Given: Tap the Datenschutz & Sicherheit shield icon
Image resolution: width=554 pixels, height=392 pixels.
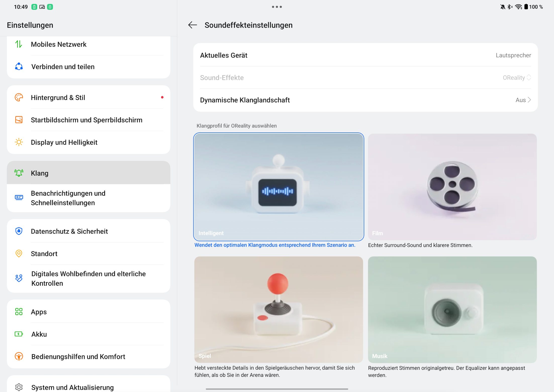Looking at the screenshot, I should (x=19, y=231).
